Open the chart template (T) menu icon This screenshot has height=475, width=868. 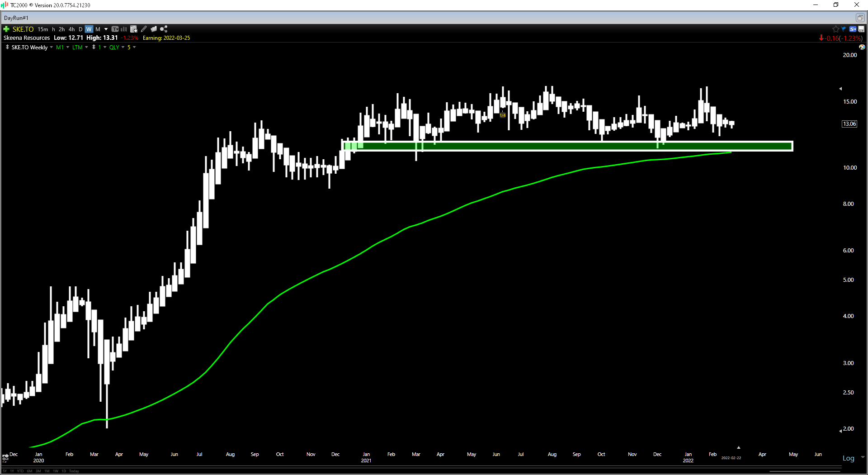[x=115, y=29]
